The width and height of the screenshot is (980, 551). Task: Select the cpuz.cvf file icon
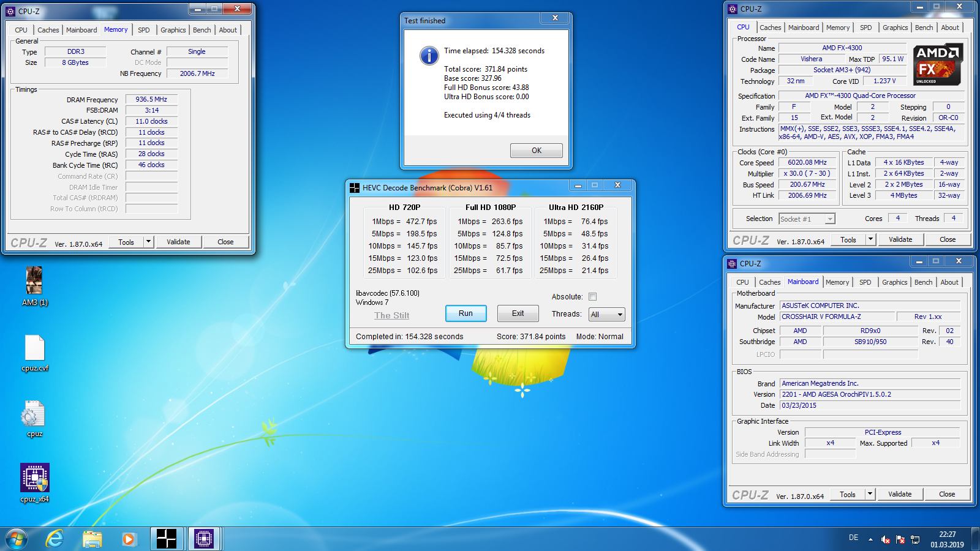click(34, 353)
